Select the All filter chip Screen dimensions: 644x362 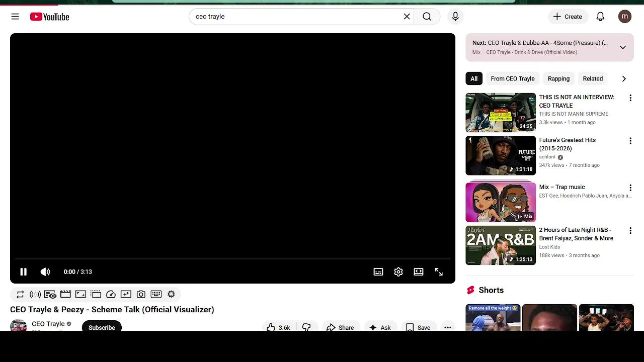coord(474,78)
